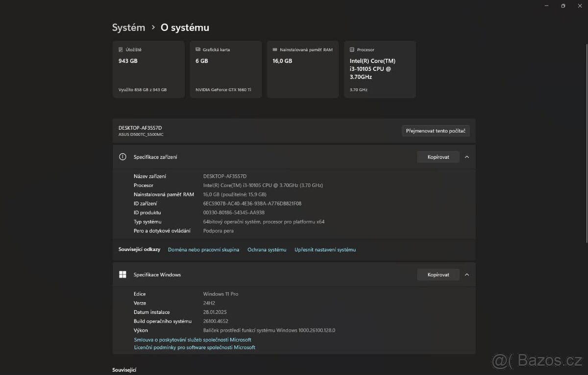The height and width of the screenshot is (375, 588).
Task: Click the Windows logo next to Specifikace Windows
Action: point(122,274)
